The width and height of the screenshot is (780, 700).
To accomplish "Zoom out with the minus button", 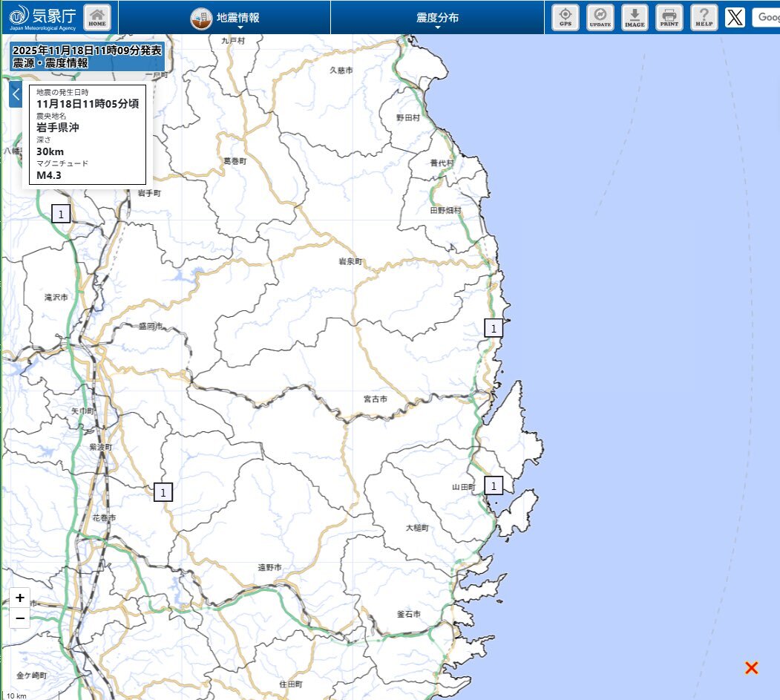I will [20, 618].
